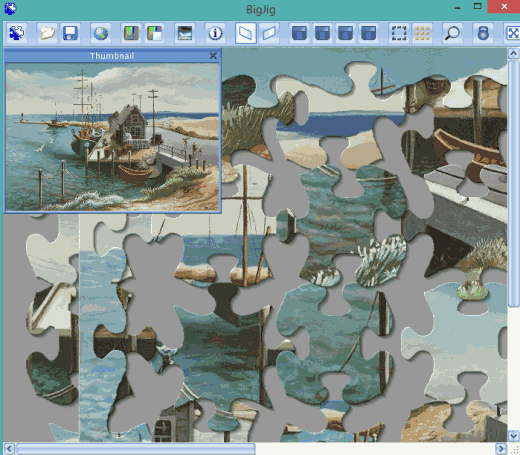Click the new jigsaw puzzle piece icon

click(16, 33)
